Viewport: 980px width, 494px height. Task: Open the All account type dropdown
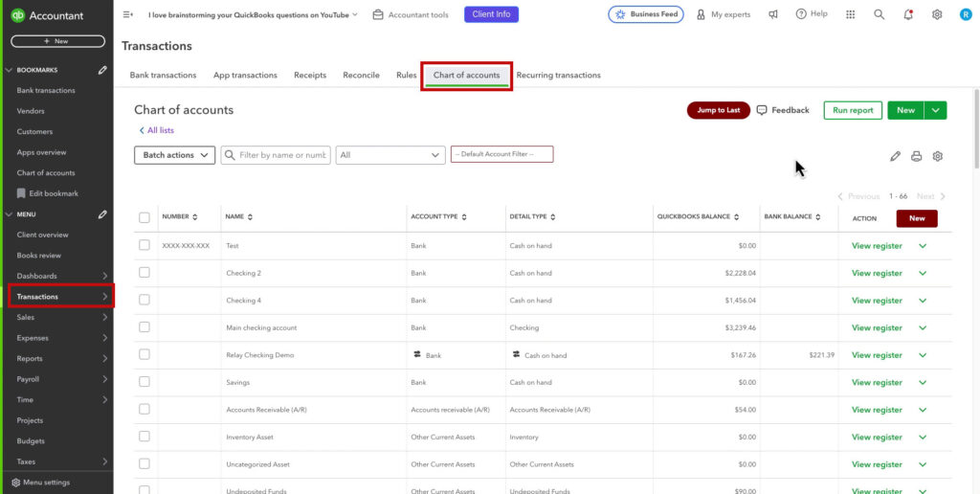(390, 155)
